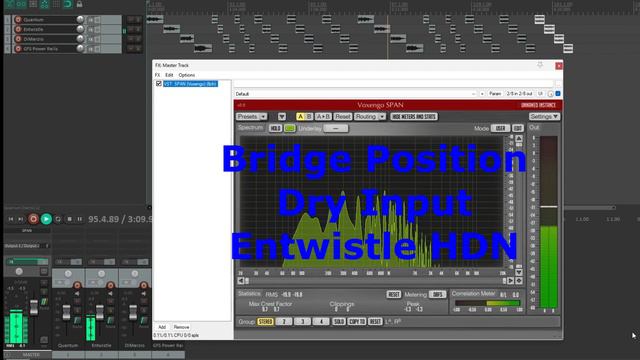Toggle the VST SPAN plugin enable checkbox
The width and height of the screenshot is (640, 360).
[159, 84]
